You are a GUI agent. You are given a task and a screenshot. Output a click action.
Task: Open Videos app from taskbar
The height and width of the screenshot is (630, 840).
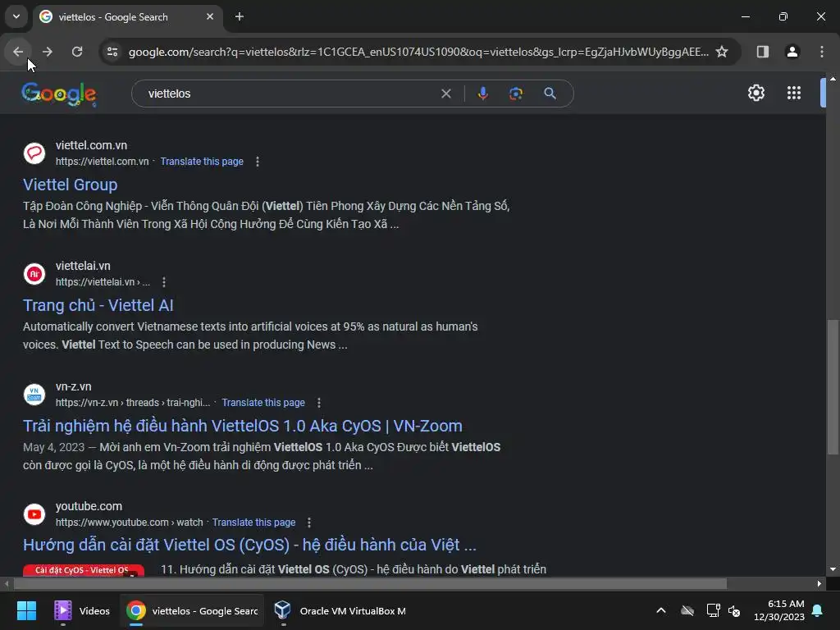click(x=82, y=610)
